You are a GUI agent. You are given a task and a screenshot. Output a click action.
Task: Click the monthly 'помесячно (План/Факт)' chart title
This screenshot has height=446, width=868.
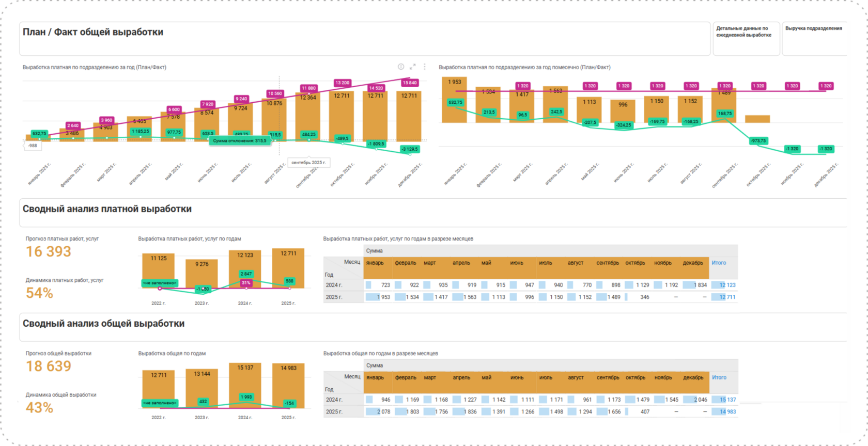point(524,67)
